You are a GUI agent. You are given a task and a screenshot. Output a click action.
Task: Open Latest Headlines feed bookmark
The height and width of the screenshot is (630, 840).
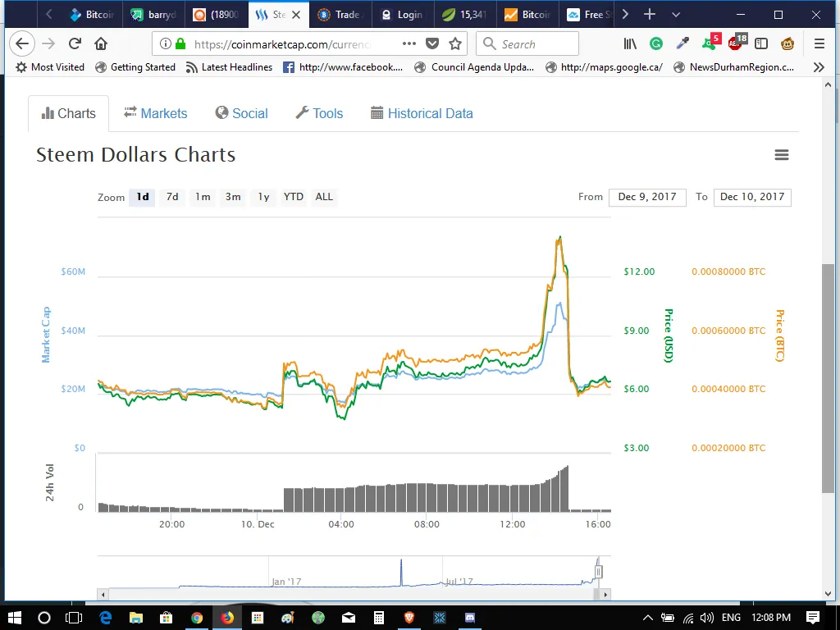click(x=229, y=67)
